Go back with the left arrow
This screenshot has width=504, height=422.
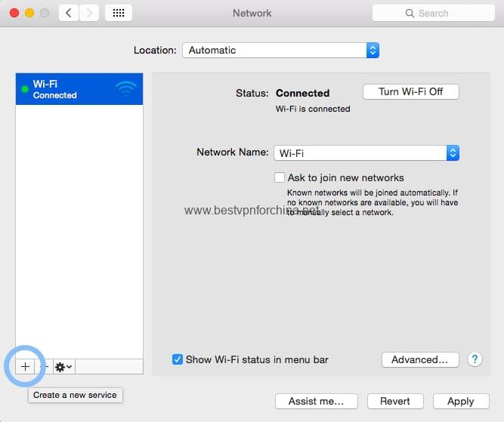[x=69, y=13]
